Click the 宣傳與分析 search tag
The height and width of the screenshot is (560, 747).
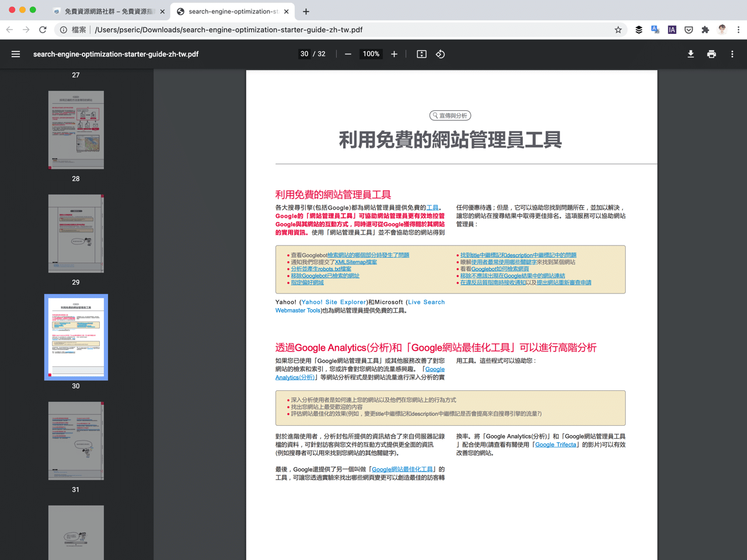[x=450, y=116]
